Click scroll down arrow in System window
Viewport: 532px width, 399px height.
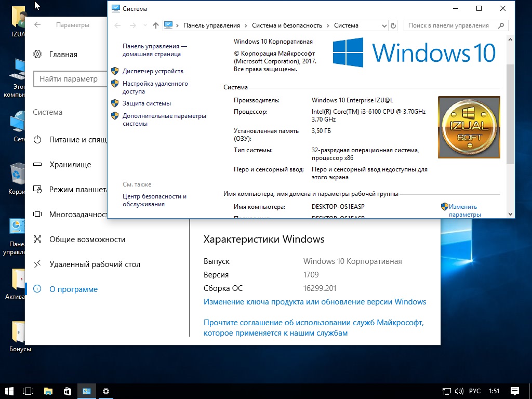(x=510, y=214)
